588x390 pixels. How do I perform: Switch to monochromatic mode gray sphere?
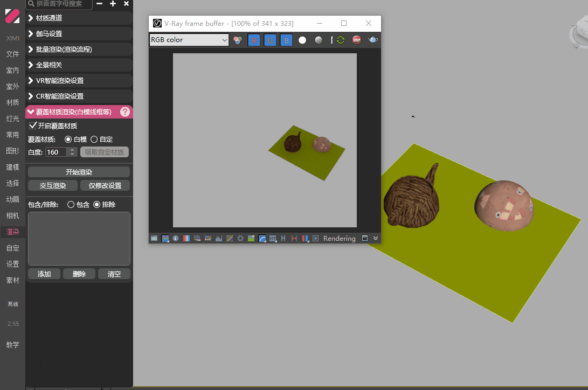[319, 40]
